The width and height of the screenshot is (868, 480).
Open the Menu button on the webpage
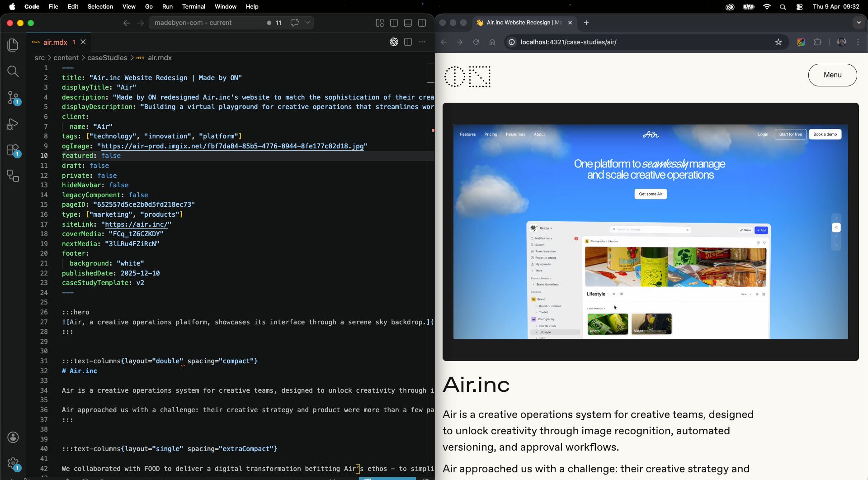(832, 75)
